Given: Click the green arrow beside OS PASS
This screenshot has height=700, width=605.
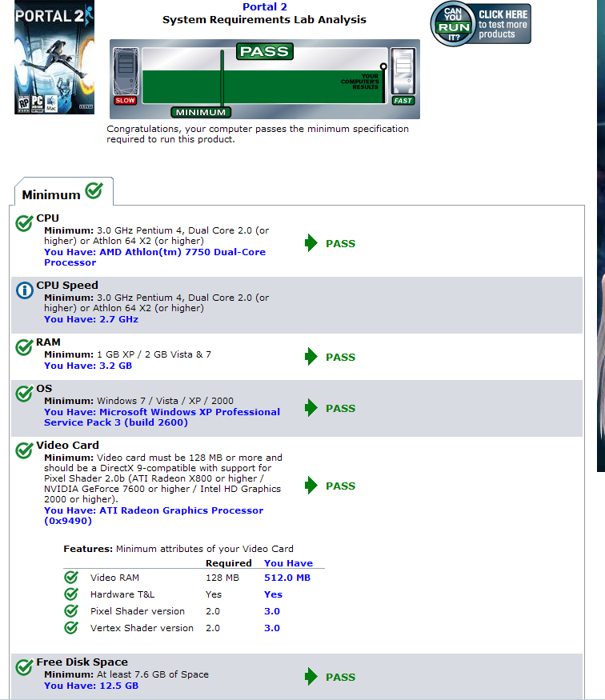Looking at the screenshot, I should point(311,408).
